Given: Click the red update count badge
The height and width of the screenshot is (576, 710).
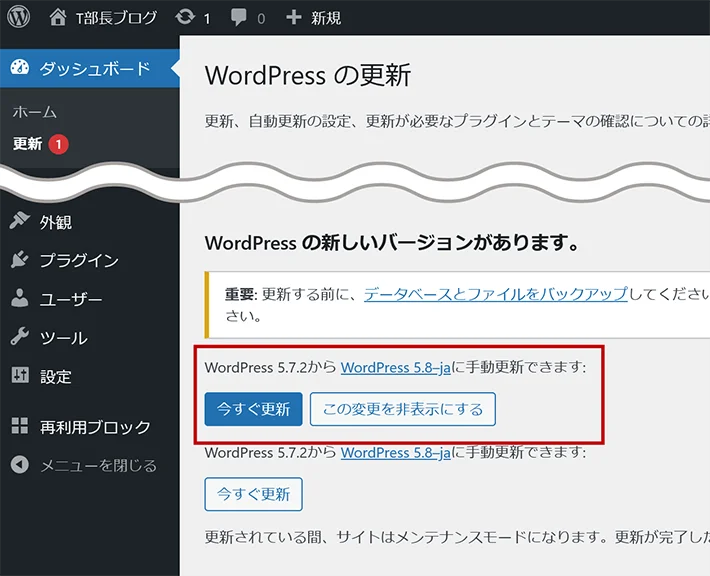Looking at the screenshot, I should pos(58,144).
